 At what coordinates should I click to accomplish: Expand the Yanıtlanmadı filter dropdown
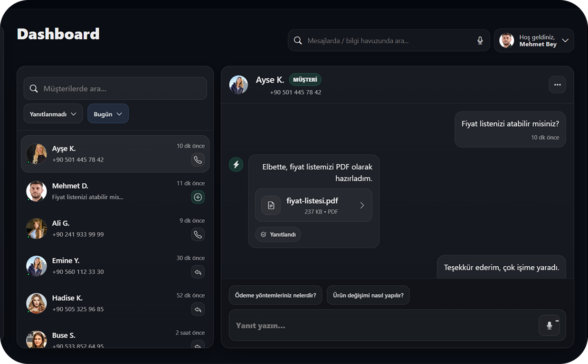(53, 114)
